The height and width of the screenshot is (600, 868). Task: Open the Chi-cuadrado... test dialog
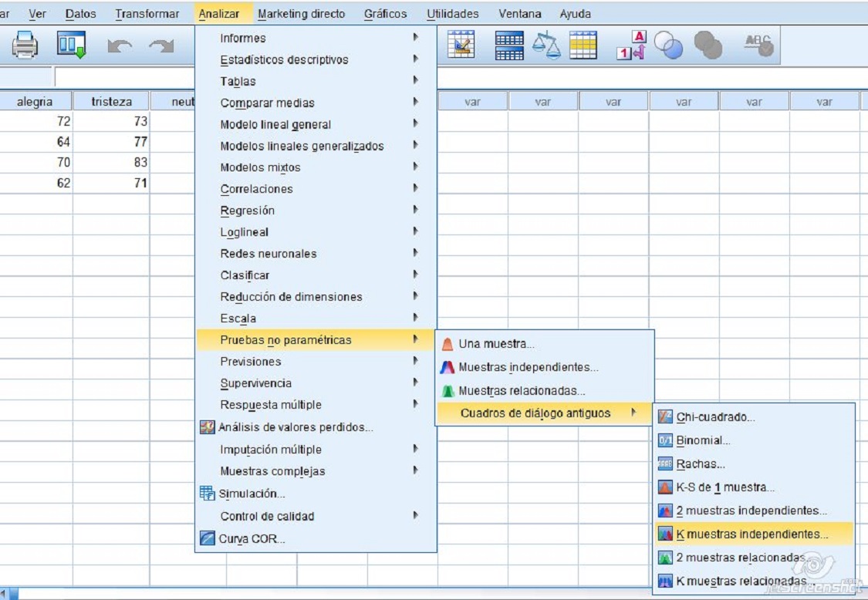754,416
